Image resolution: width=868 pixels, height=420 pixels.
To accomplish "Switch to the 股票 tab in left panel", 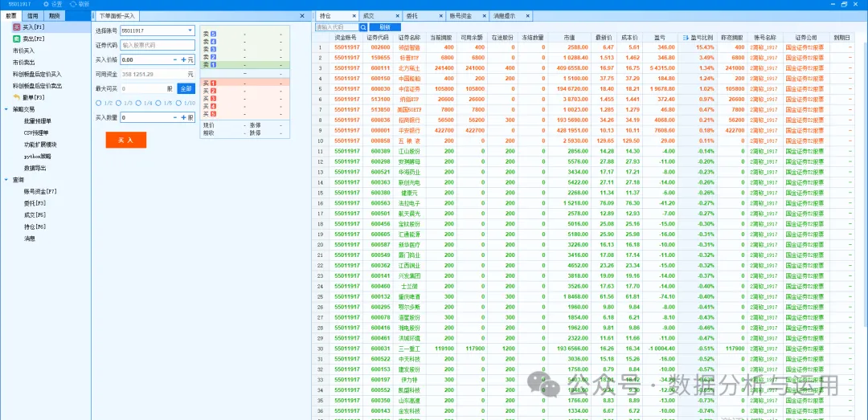I will pyautogui.click(x=10, y=16).
